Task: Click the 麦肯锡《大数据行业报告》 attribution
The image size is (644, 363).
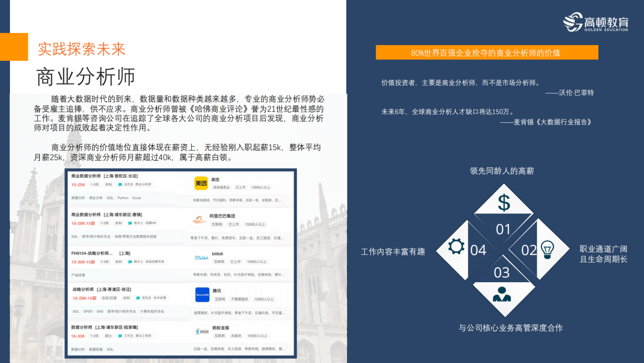Action: point(545,122)
